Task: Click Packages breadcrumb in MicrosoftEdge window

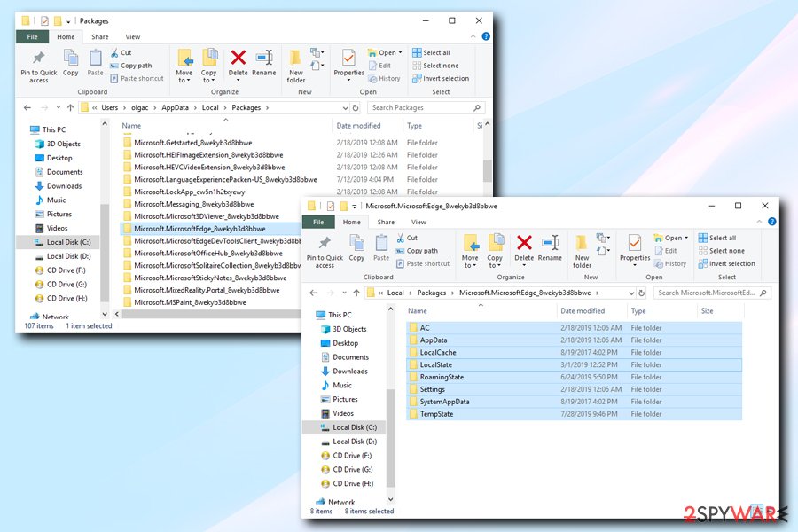Action: [x=432, y=293]
